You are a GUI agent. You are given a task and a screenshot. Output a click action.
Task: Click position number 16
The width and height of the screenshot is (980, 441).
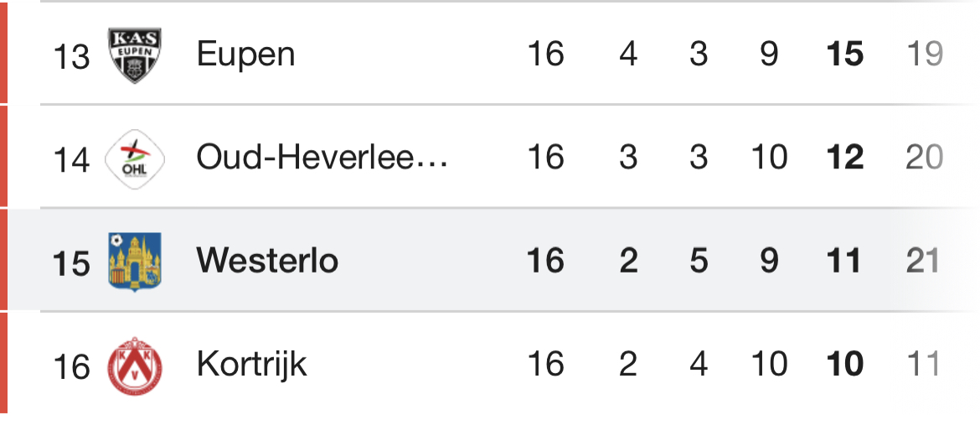coord(70,366)
